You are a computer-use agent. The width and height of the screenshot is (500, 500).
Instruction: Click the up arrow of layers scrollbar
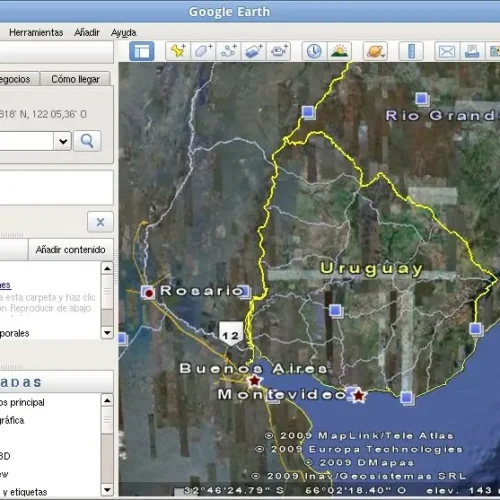pyautogui.click(x=107, y=400)
